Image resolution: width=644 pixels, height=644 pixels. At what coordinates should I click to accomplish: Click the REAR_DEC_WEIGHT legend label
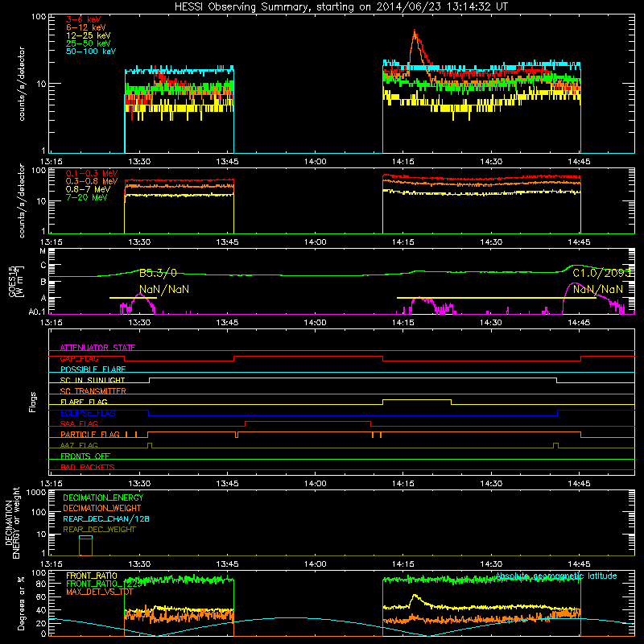pos(99,530)
